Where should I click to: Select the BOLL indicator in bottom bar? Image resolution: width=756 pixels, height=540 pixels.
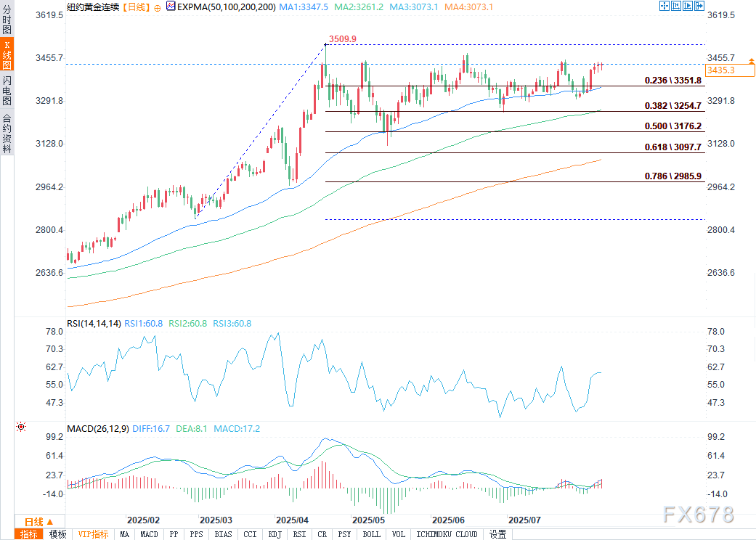[371, 534]
